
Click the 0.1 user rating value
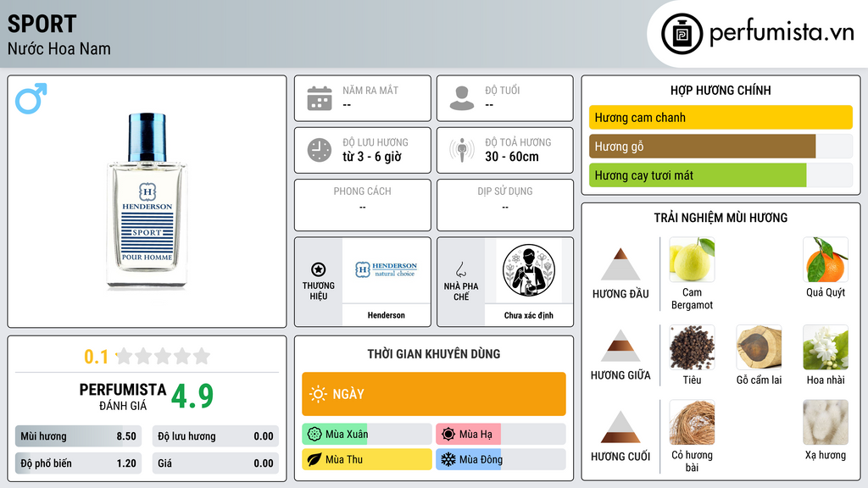coord(97,357)
